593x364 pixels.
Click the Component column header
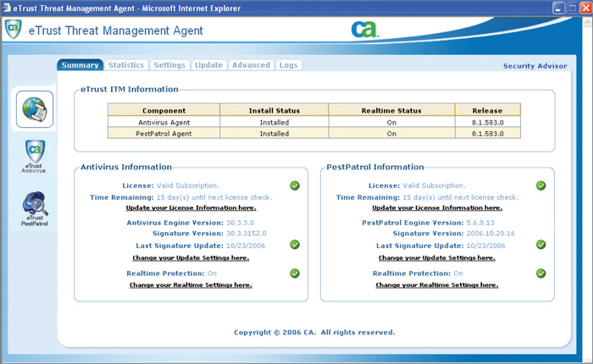click(x=163, y=110)
